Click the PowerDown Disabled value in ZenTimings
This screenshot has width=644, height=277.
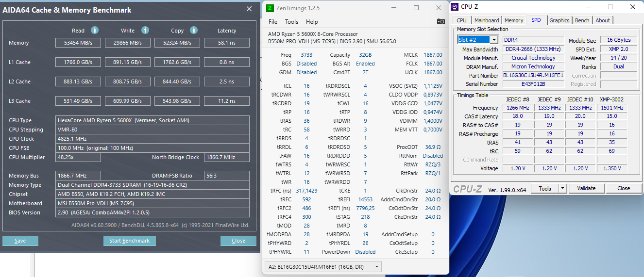[365, 252]
